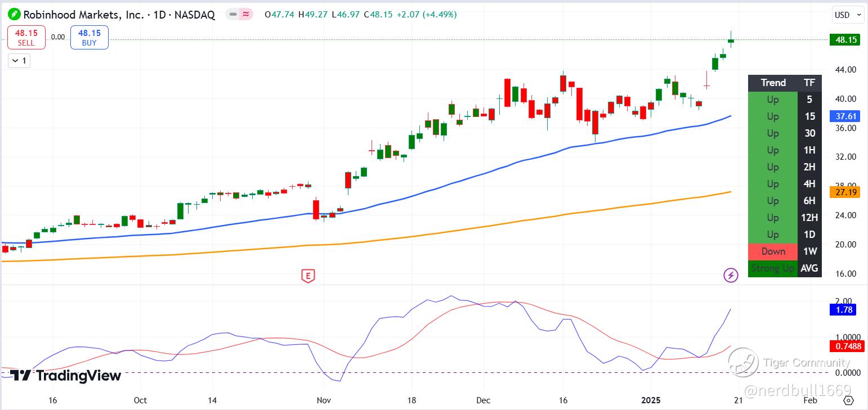Click the gray dash market status indicator
The height and width of the screenshot is (410, 868).
click(x=233, y=14)
